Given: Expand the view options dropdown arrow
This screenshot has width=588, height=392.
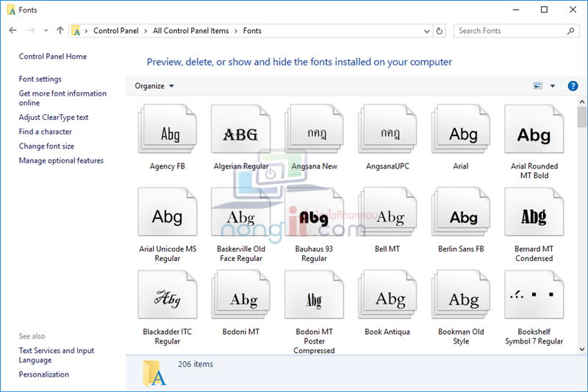Looking at the screenshot, I should [553, 86].
